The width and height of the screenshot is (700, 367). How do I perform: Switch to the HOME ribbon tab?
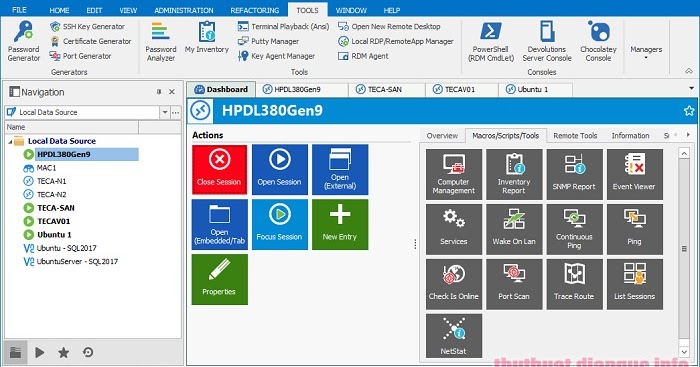click(x=59, y=10)
